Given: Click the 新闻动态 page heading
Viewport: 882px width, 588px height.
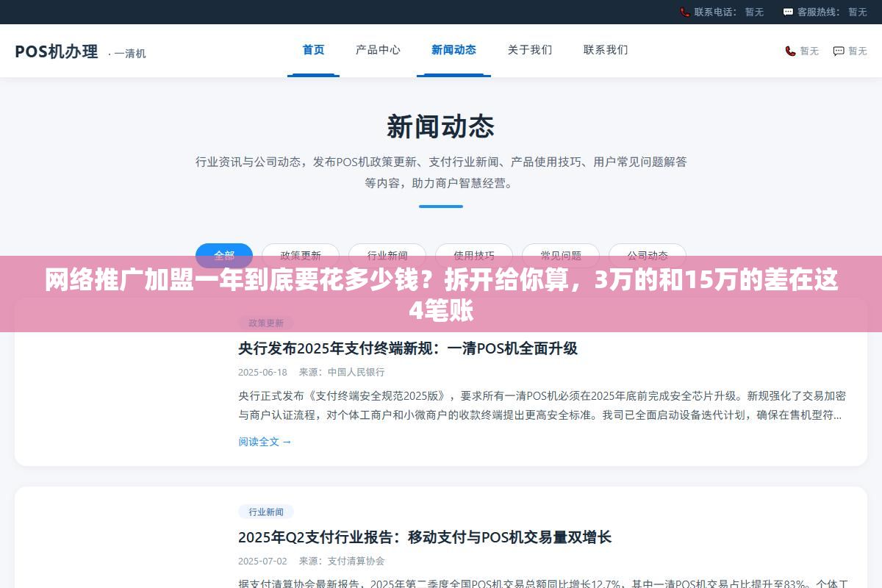Looking at the screenshot, I should pyautogui.click(x=441, y=126).
